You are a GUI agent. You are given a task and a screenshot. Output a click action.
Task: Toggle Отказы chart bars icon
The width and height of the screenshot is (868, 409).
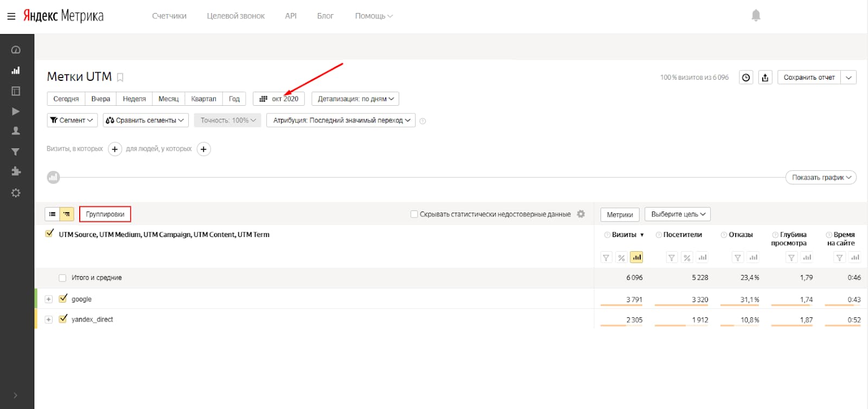point(753,258)
